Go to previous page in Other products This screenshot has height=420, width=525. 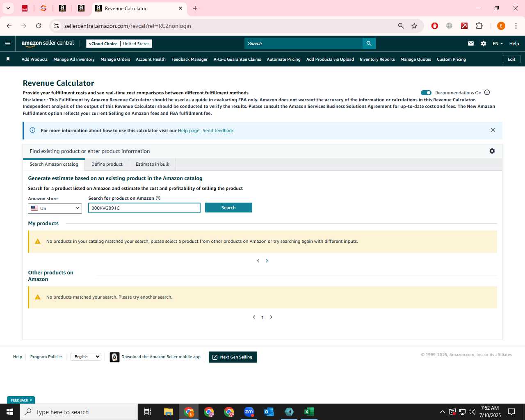254,317
